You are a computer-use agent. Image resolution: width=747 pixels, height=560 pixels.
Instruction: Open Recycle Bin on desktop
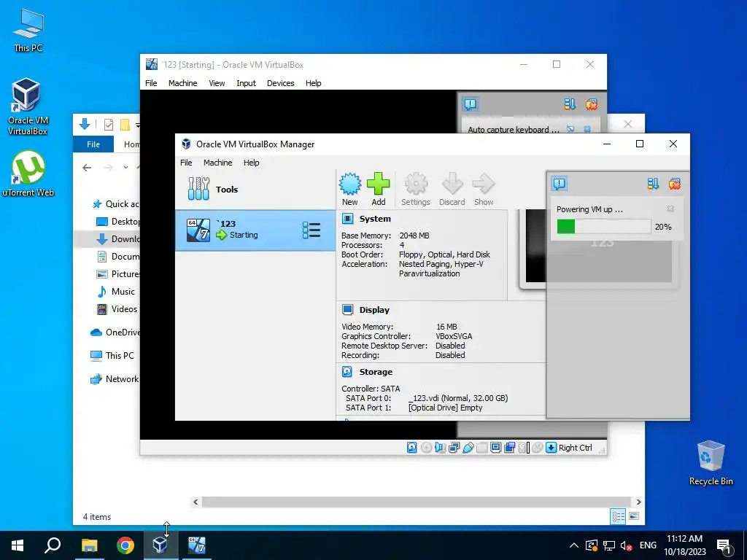click(x=711, y=463)
